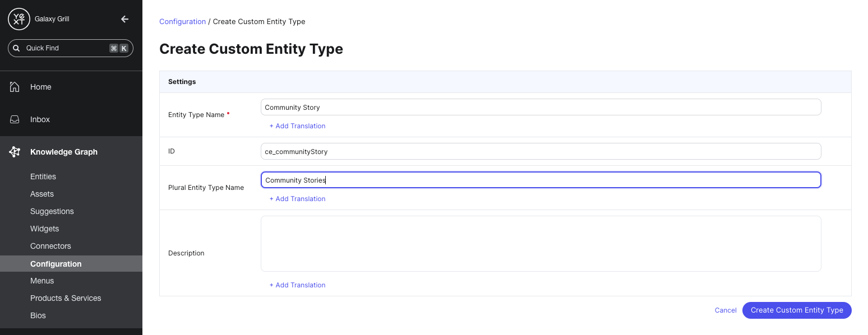
Task: Open the Inbox icon
Action: click(15, 119)
